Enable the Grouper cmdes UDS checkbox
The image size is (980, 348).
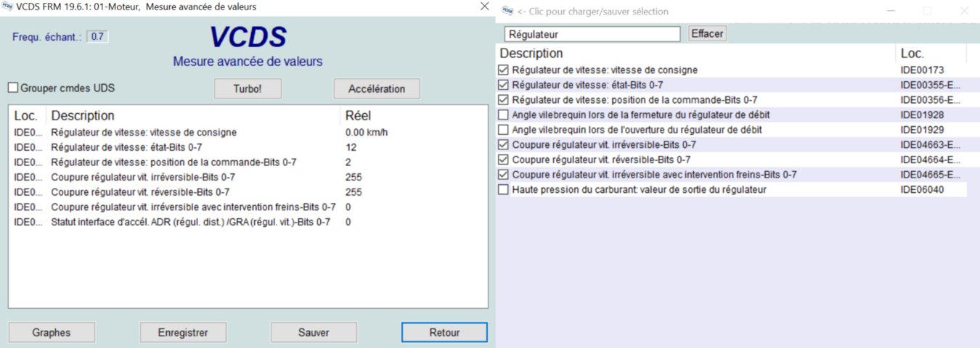click(13, 88)
